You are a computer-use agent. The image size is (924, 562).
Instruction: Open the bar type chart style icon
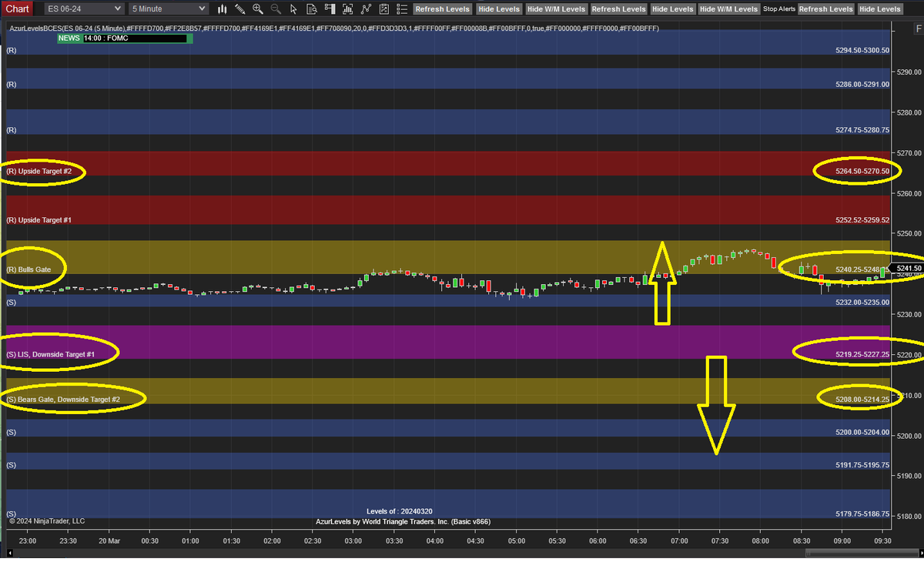click(223, 9)
